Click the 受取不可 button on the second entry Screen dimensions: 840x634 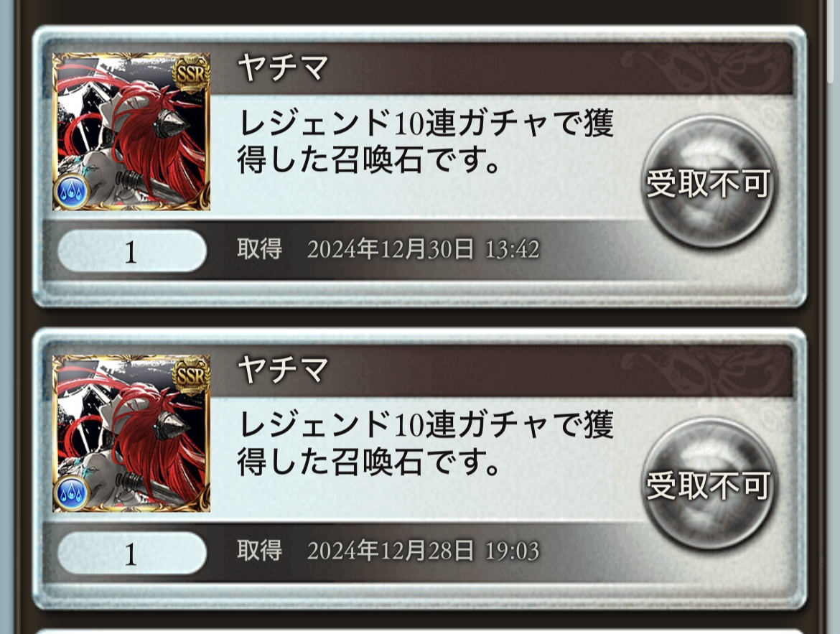[708, 484]
